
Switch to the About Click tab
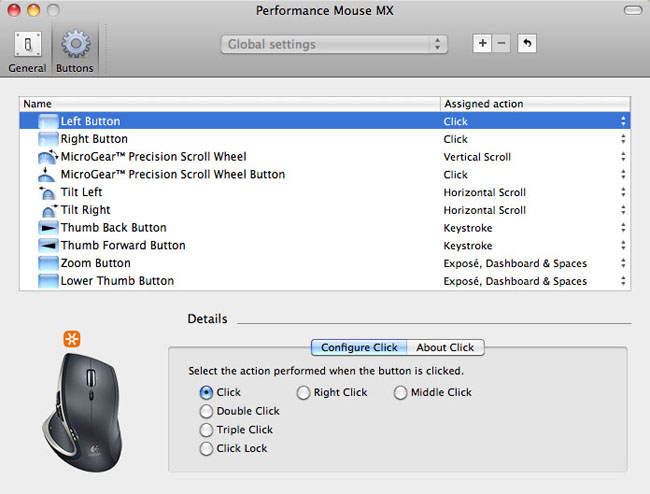click(x=445, y=347)
